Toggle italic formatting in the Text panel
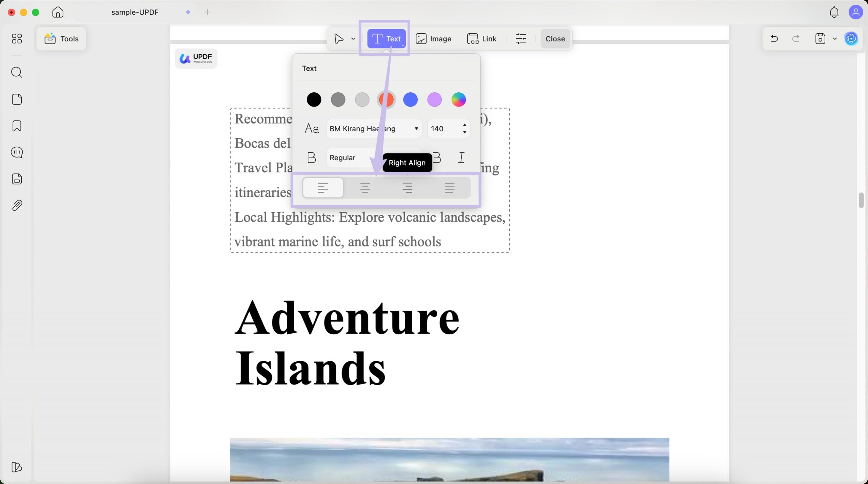 coord(461,157)
